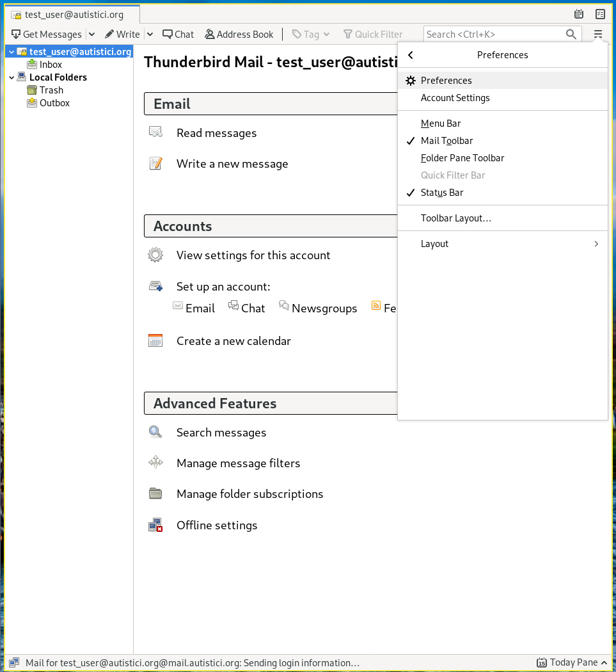Click the Address Book toolbar button
616x672 pixels.
(x=239, y=35)
